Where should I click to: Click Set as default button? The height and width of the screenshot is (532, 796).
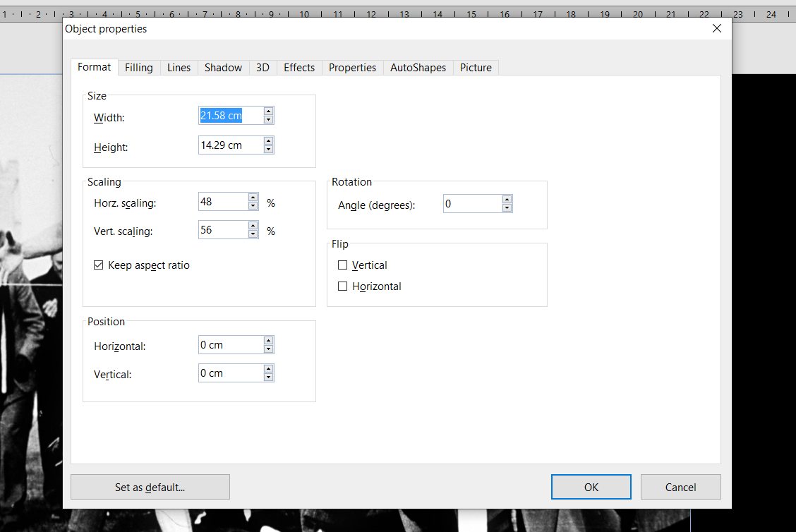150,487
